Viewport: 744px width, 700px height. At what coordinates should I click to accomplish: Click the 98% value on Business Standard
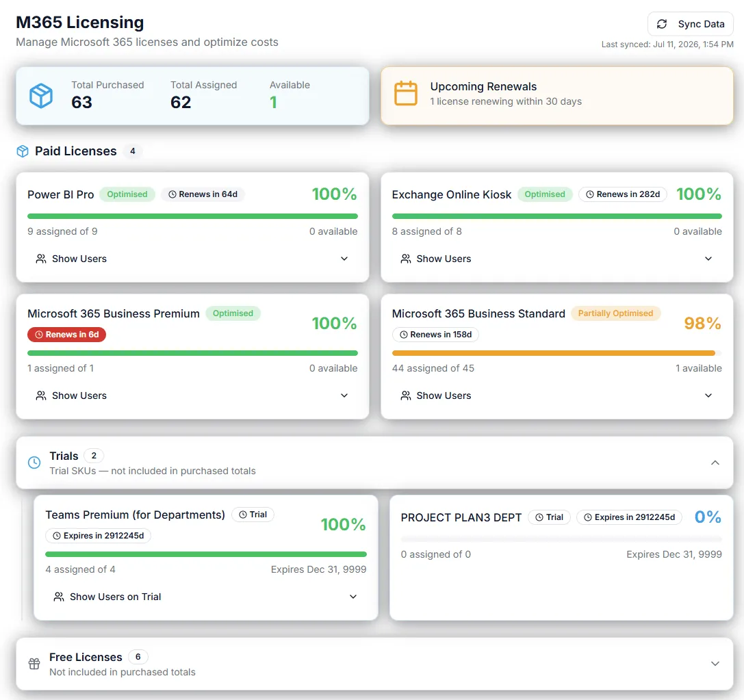(702, 324)
